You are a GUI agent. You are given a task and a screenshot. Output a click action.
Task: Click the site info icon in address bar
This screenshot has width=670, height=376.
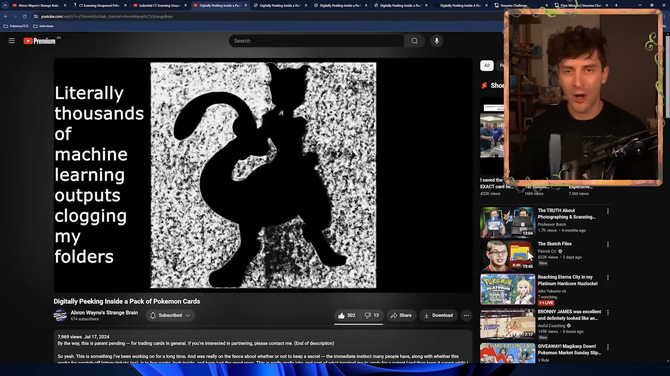(x=36, y=16)
